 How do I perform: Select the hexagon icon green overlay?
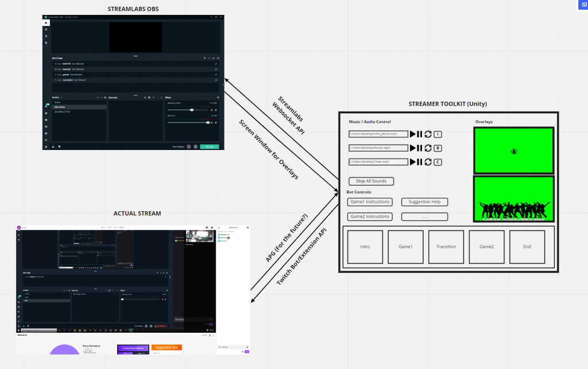tap(514, 151)
